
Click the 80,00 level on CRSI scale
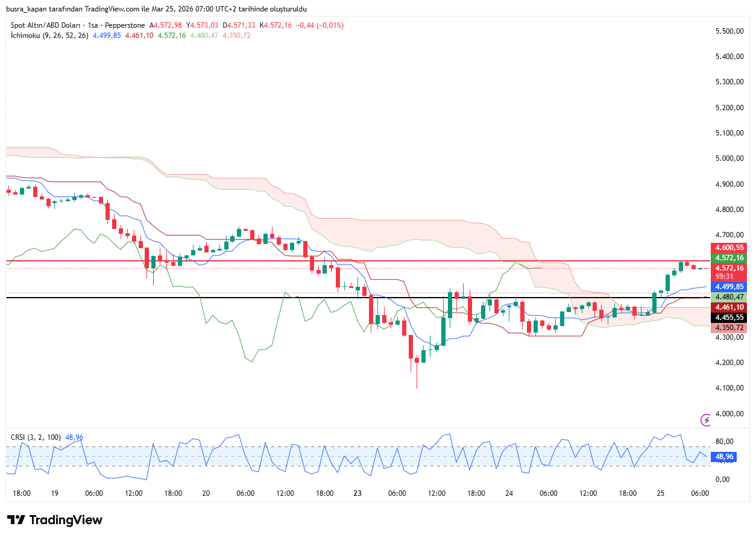[723, 442]
